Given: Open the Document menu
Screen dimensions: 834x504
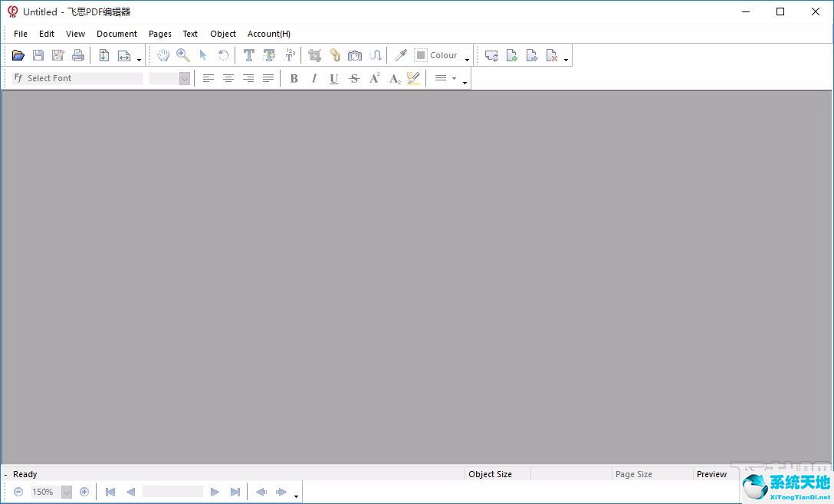Looking at the screenshot, I should [117, 34].
